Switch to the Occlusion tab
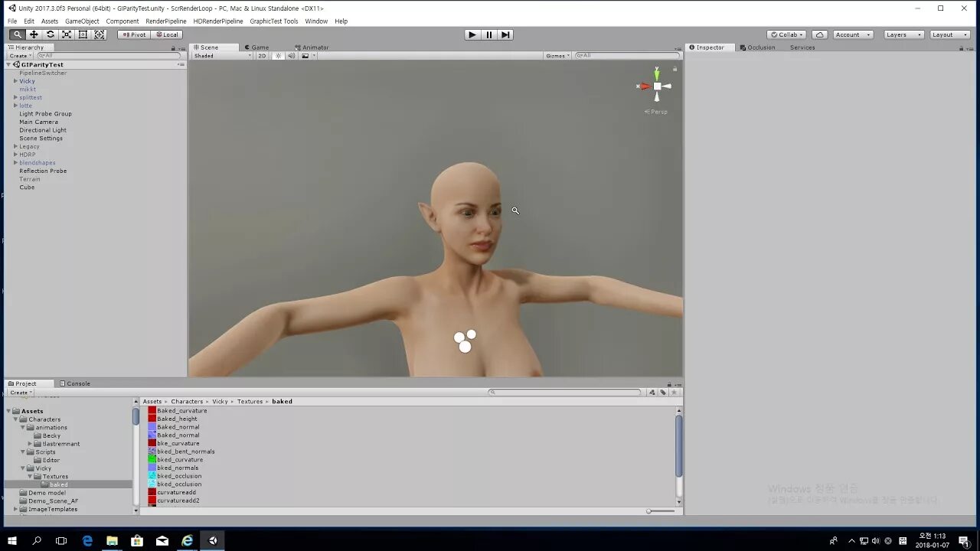Image resolution: width=980 pixels, height=551 pixels. click(x=757, y=47)
